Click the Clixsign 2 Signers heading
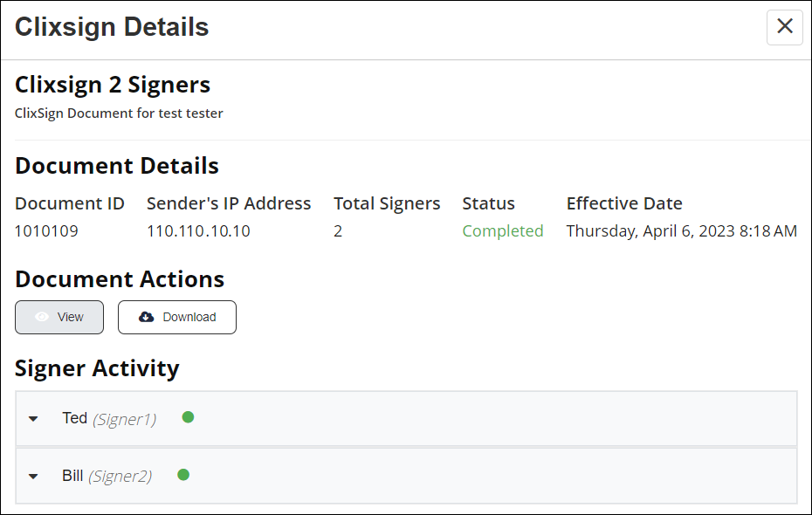 tap(113, 85)
